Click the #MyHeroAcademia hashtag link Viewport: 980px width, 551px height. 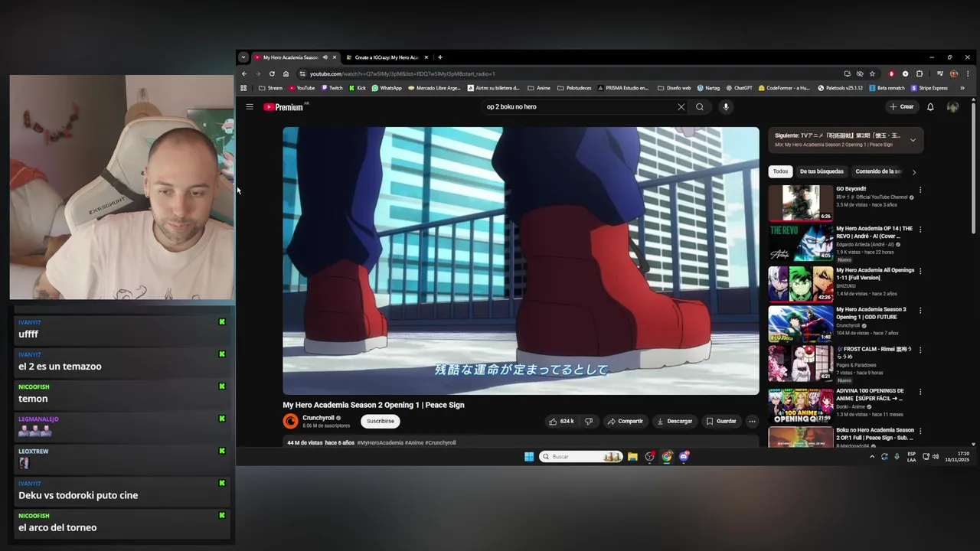380,443
